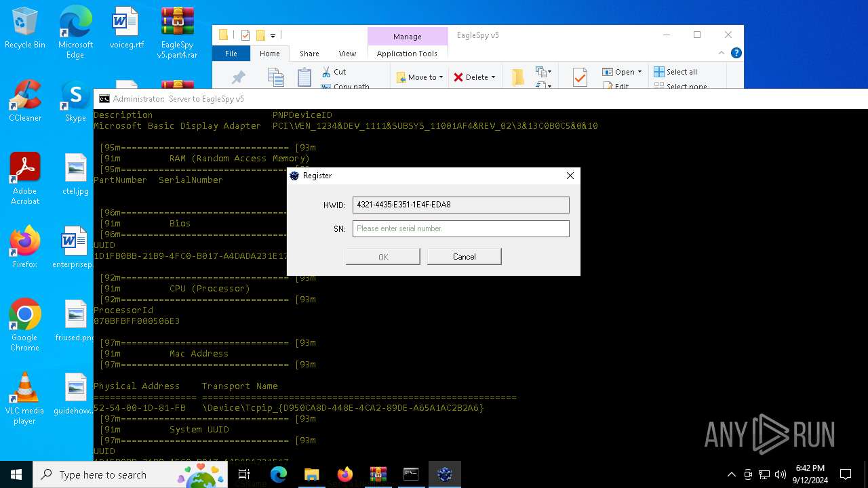Click OK in the Register dialog
Screen dimensions: 868x488
coord(383,256)
